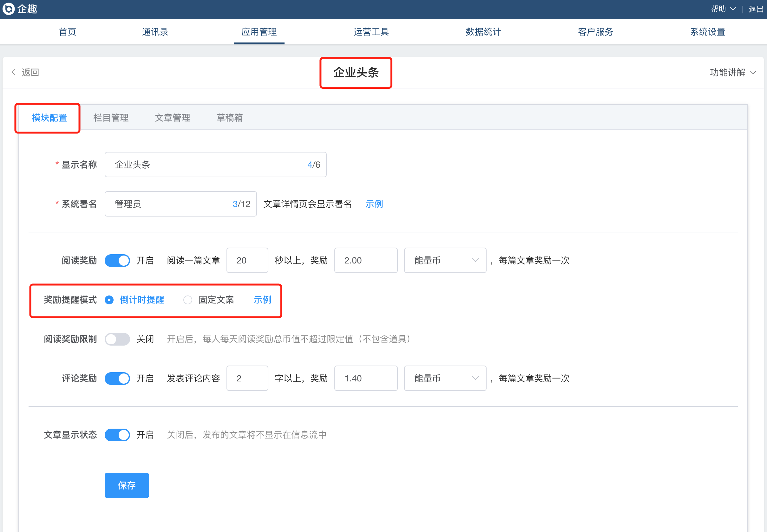Screen dimensions: 767x532
Task: Click the reading seconds field showing 20
Action: pos(247,260)
